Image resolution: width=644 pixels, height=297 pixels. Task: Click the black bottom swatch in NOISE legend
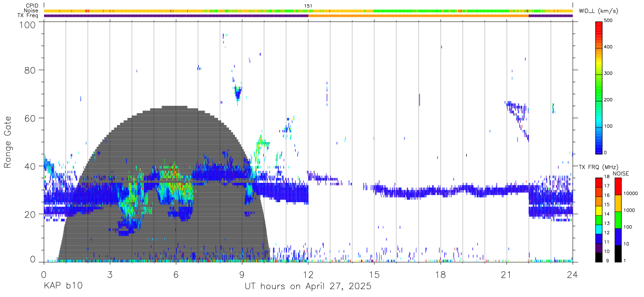point(618,253)
